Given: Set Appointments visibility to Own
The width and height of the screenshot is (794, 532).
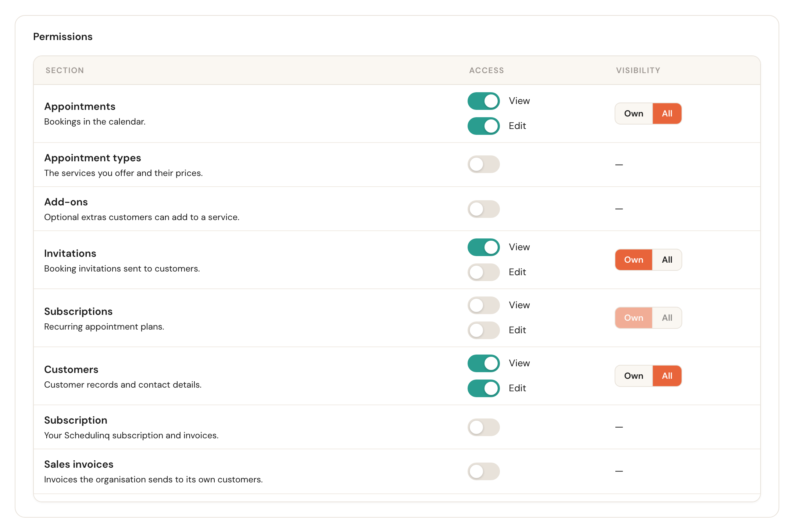Looking at the screenshot, I should click(634, 114).
